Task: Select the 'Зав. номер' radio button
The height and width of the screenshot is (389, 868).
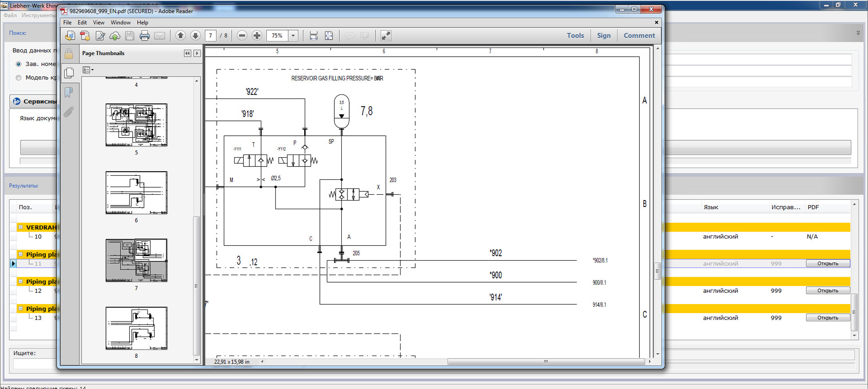Action: click(x=19, y=64)
